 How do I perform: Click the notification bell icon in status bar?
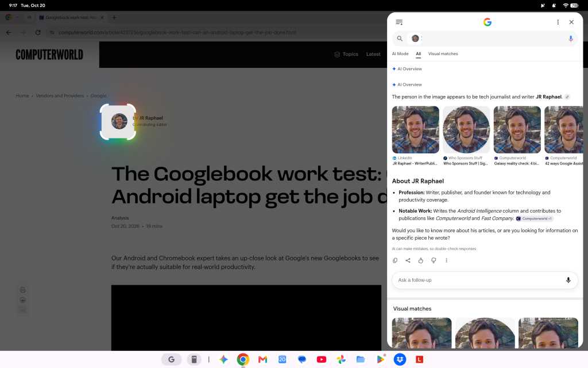pyautogui.click(x=554, y=5)
